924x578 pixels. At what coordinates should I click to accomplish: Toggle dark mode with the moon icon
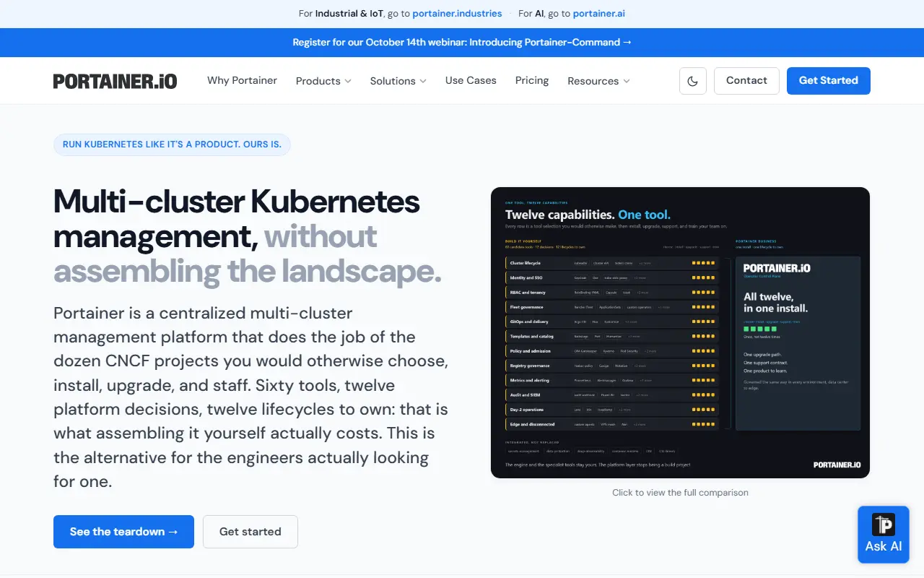pos(693,81)
